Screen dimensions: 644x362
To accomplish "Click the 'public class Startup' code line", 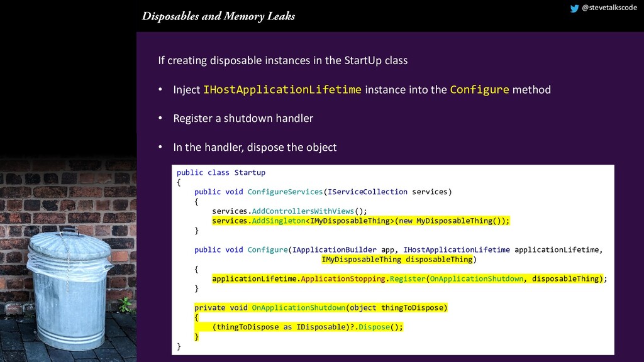I will point(221,172).
